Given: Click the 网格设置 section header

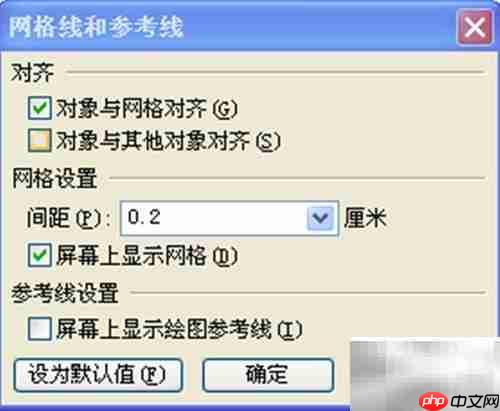Looking at the screenshot, I should (54, 179).
